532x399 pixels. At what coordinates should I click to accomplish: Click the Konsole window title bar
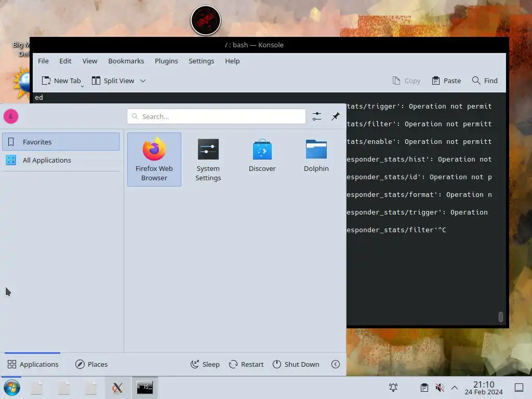tap(254, 45)
